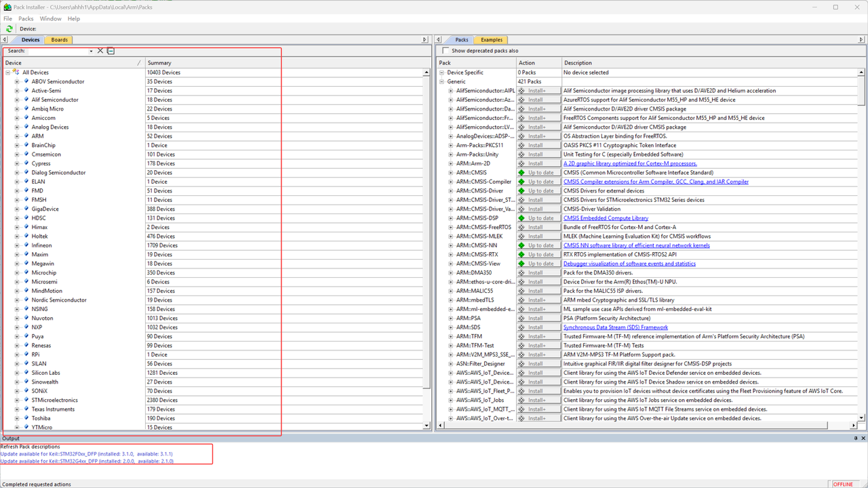
Task: Click the packs list vertical scrollbar up arrow
Action: 861,71
